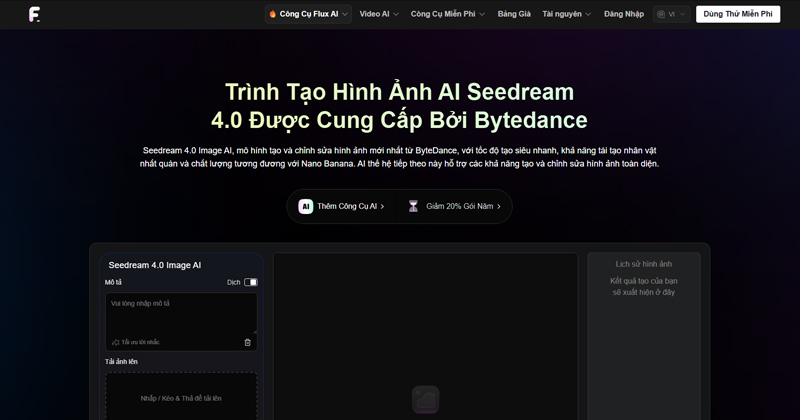Click the Nhấp / Kéo & Thả upload area
The height and width of the screenshot is (420, 800).
181,397
